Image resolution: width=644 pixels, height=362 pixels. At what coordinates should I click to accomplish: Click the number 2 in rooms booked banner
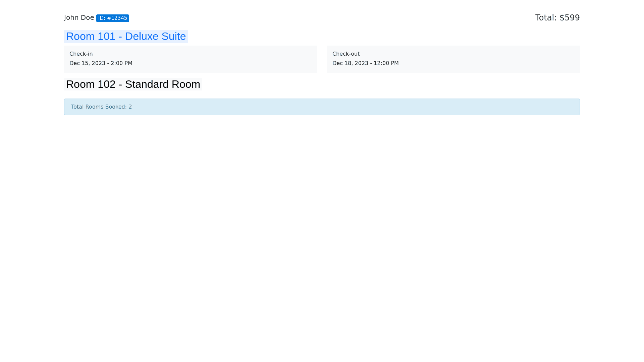[x=130, y=107]
